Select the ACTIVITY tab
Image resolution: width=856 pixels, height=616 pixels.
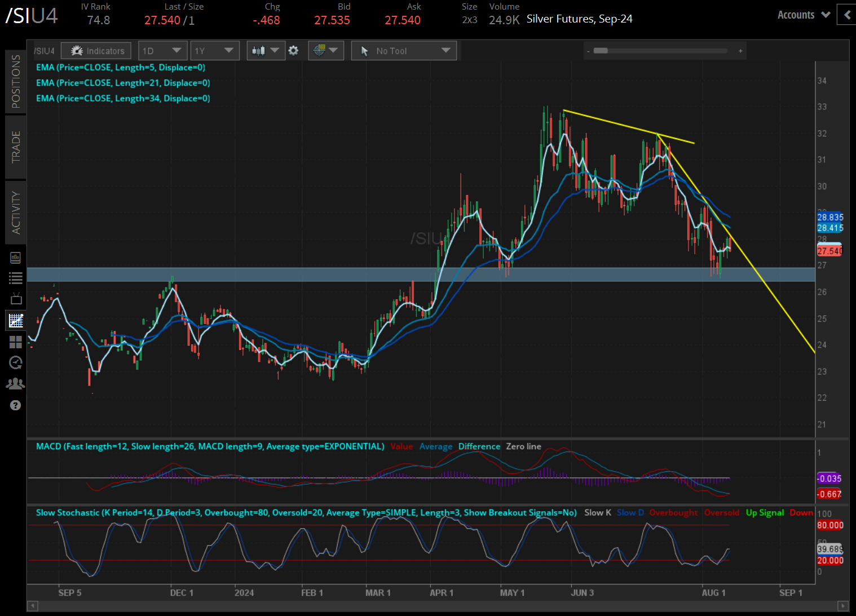pyautogui.click(x=16, y=212)
